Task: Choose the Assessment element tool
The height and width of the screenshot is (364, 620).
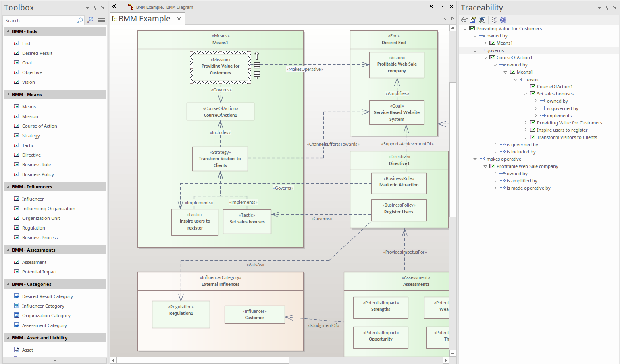Action: 32,262
